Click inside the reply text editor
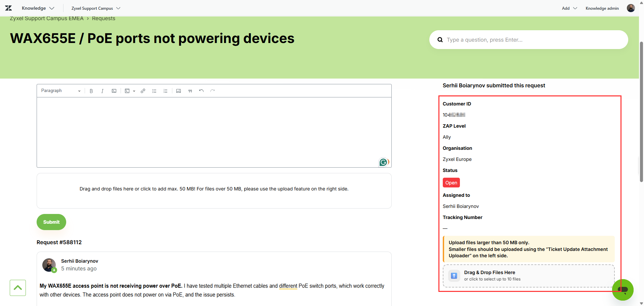The image size is (644, 306). coord(214,132)
